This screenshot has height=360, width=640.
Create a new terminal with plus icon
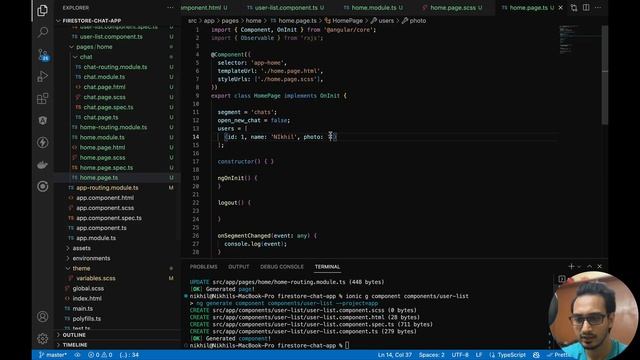(571, 266)
